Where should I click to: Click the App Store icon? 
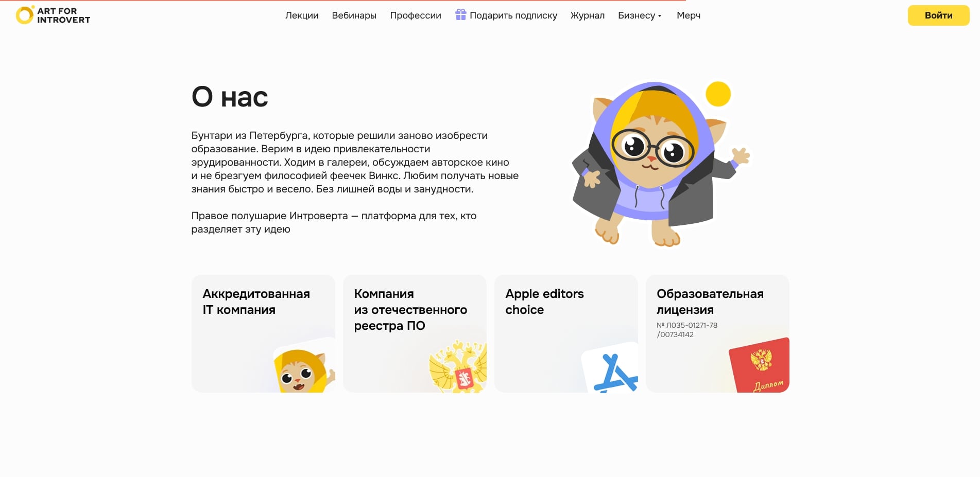click(x=613, y=370)
